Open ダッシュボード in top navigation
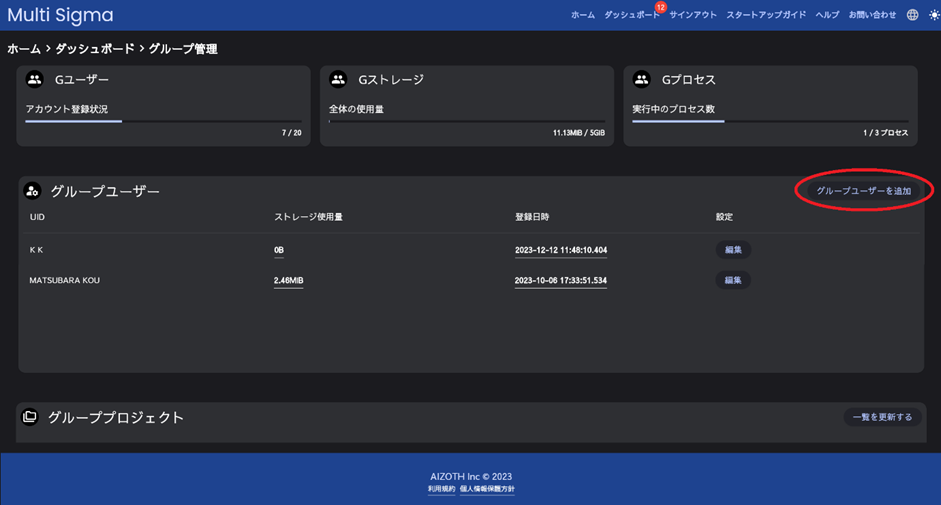Screen dimensions: 941x505 pyautogui.click(x=631, y=15)
